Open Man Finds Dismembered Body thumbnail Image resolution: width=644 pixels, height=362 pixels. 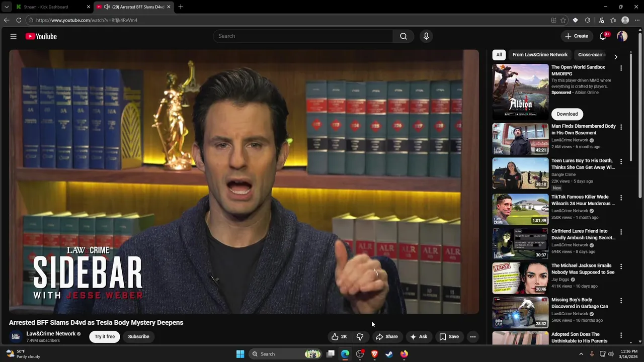tap(520, 139)
